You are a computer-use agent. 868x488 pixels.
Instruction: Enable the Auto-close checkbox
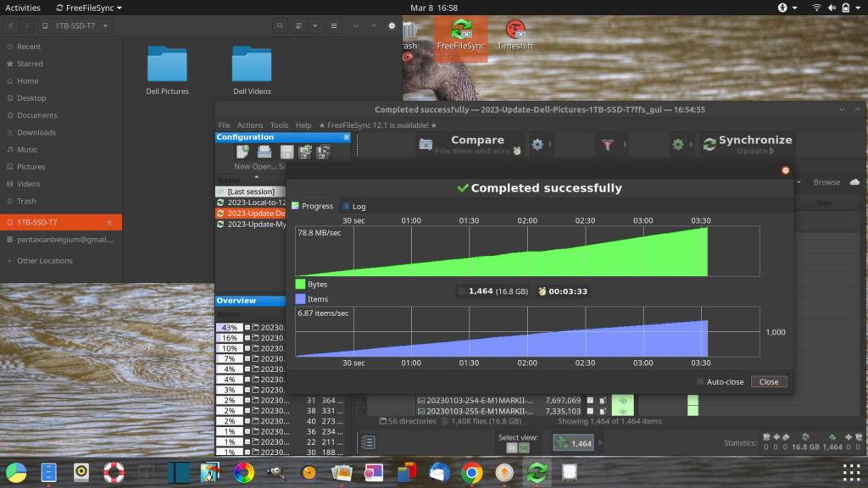pyautogui.click(x=700, y=382)
